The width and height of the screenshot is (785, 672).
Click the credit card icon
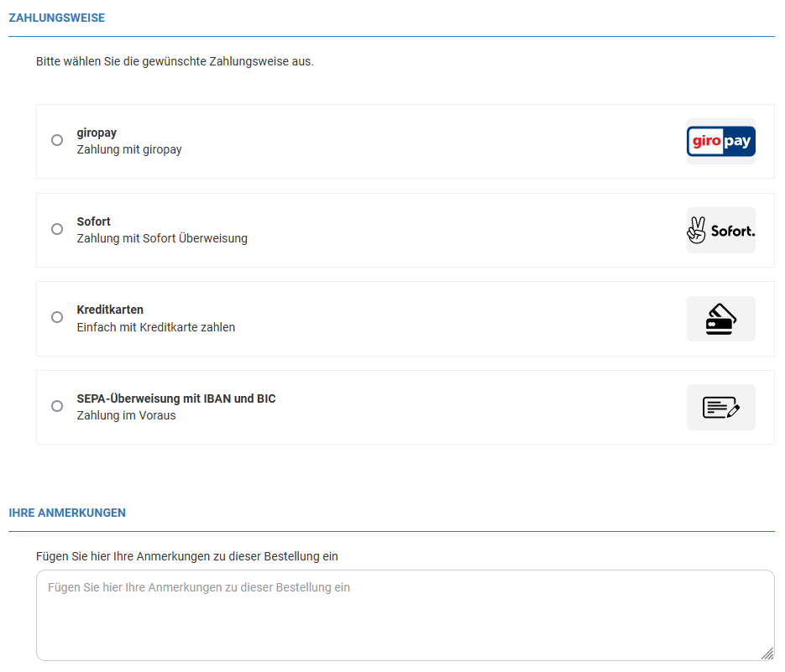tap(721, 319)
